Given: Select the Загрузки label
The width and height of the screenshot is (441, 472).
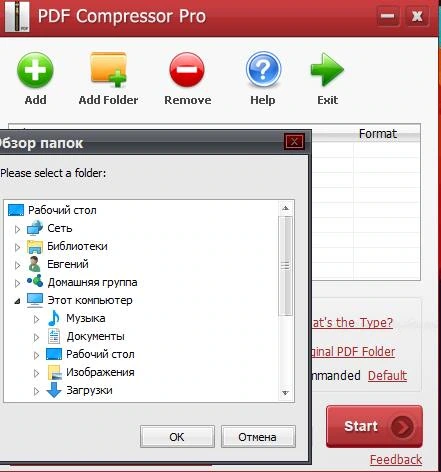Looking at the screenshot, I should 89,390.
